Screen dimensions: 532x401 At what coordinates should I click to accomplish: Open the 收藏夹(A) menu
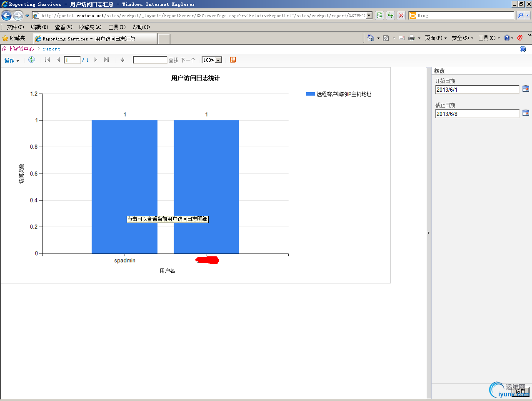pos(90,27)
